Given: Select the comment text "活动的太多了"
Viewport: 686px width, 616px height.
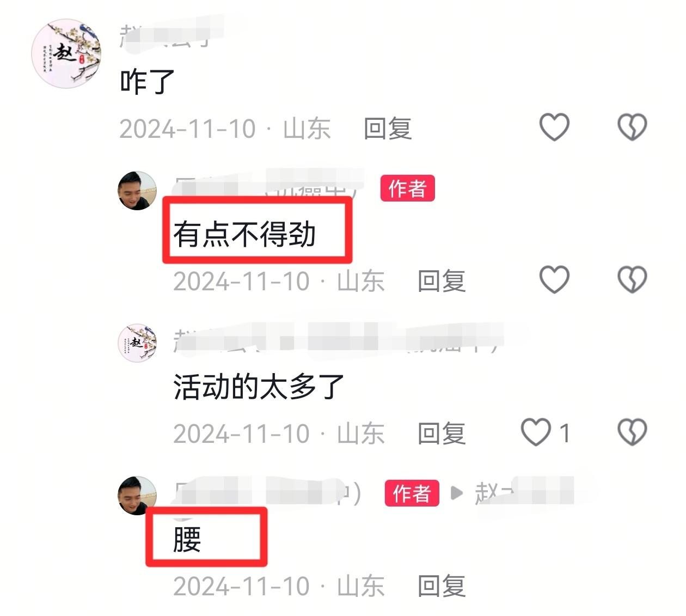Looking at the screenshot, I should pos(259,387).
